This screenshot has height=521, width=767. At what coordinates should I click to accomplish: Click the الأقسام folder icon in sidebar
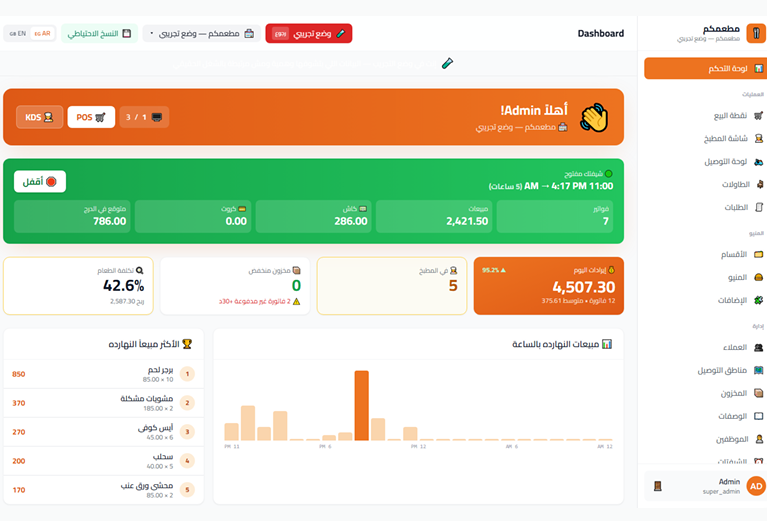click(x=758, y=254)
